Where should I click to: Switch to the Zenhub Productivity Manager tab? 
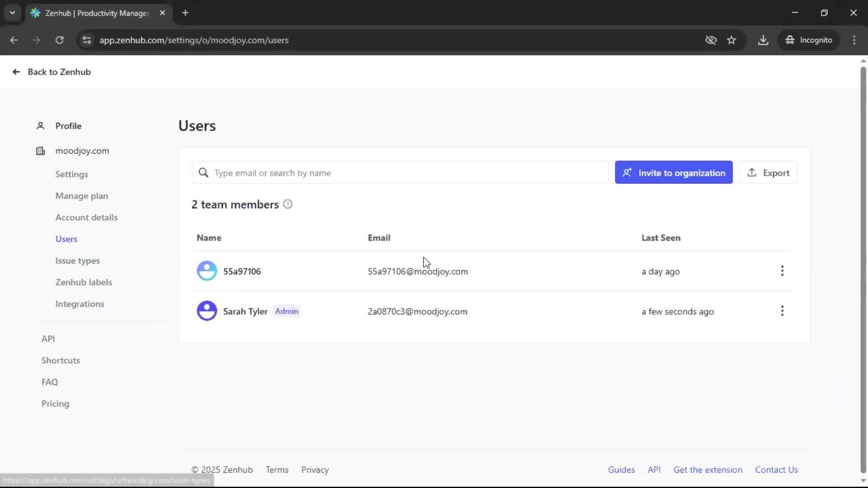pyautogui.click(x=90, y=13)
